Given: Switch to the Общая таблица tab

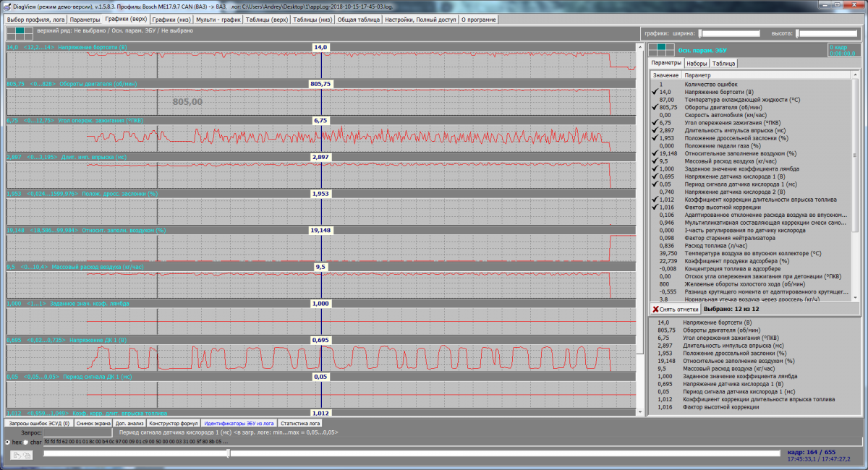Looking at the screenshot, I should (x=359, y=20).
